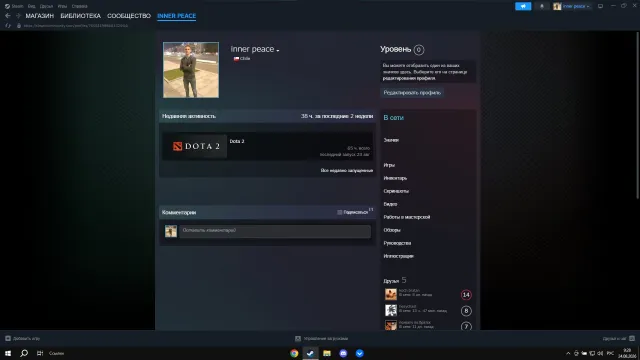The height and width of the screenshot is (360, 640).
Task: Click the level 14 friend badge
Action: click(466, 295)
